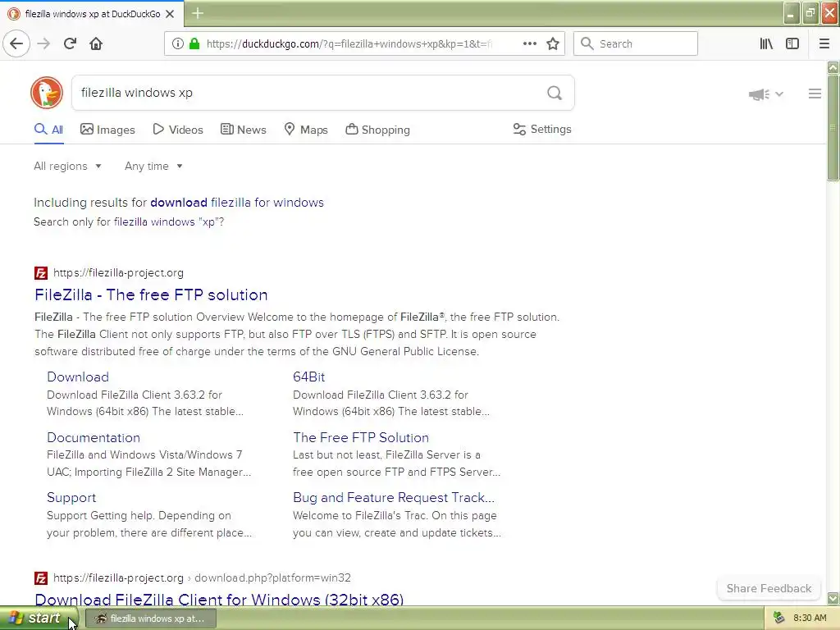Image resolution: width=840 pixels, height=630 pixels.
Task: Submit search with the magnifier button
Action: tap(555, 94)
